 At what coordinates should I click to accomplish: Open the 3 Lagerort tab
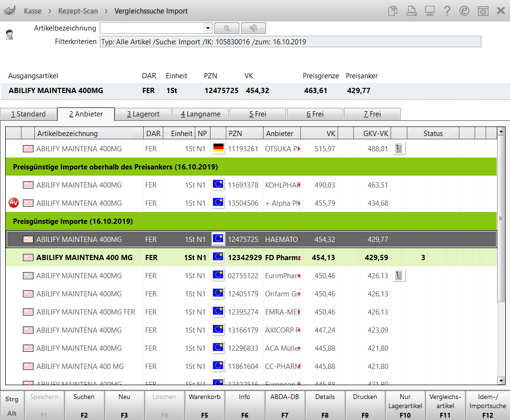click(143, 114)
